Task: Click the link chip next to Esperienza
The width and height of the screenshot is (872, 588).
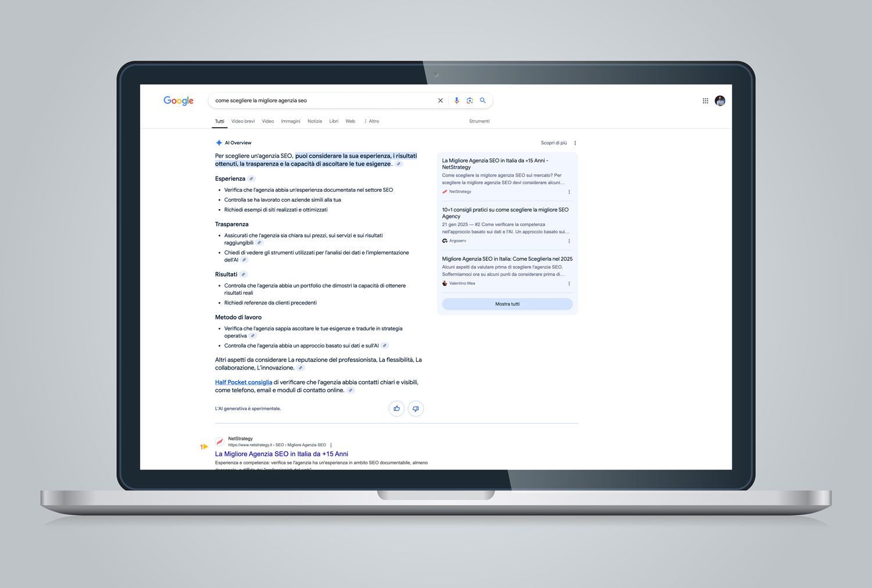Action: click(x=251, y=179)
